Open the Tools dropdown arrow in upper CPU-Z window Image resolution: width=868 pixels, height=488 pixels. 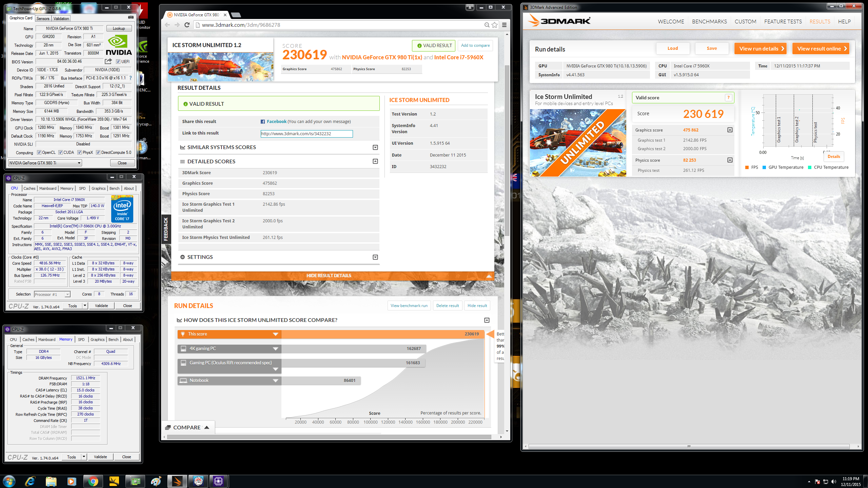pos(84,306)
